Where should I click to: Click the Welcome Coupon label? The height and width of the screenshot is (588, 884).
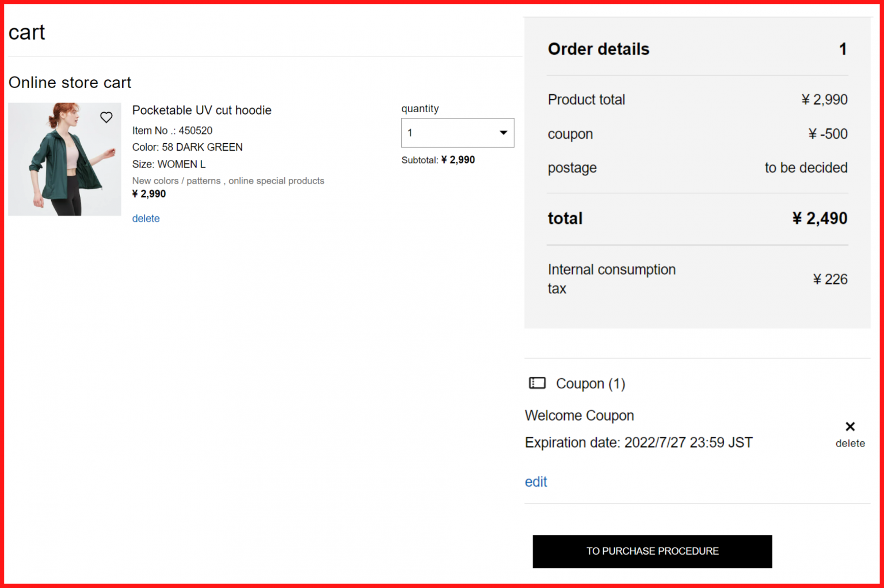click(x=579, y=415)
